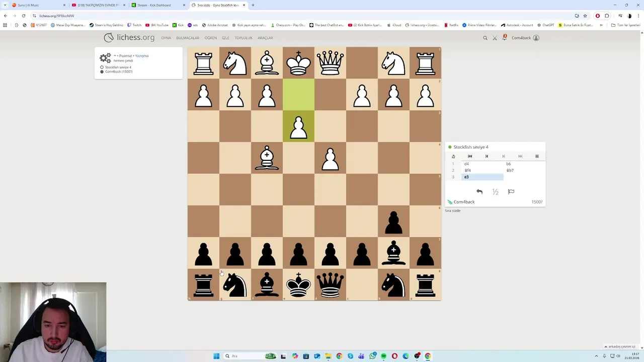
Task: Open the challenges crossed-swords icon
Action: pyautogui.click(x=495, y=38)
